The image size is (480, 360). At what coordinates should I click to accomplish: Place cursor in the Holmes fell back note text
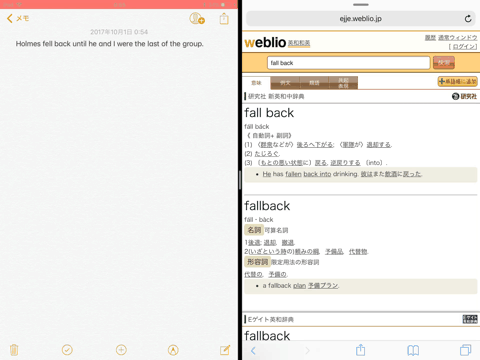pos(109,44)
